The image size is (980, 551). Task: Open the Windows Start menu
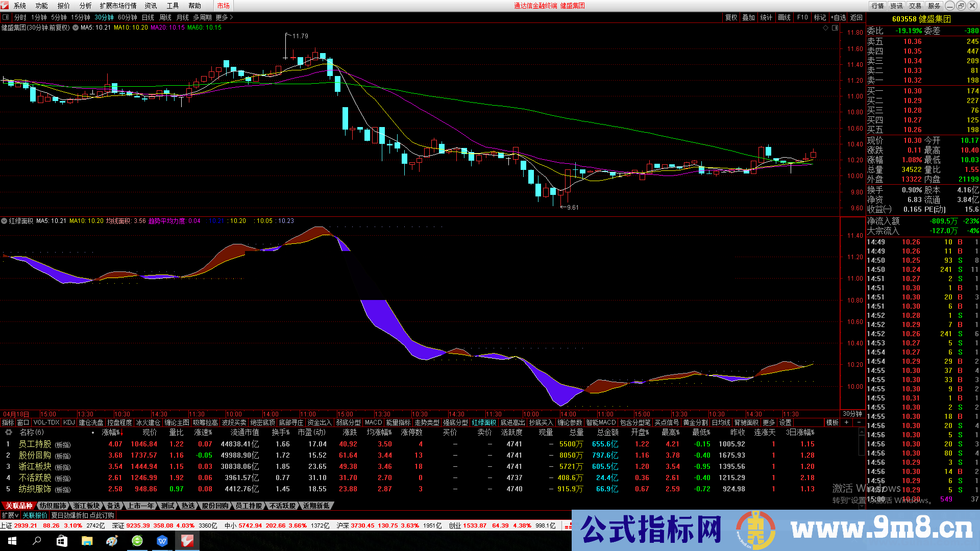click(x=12, y=541)
